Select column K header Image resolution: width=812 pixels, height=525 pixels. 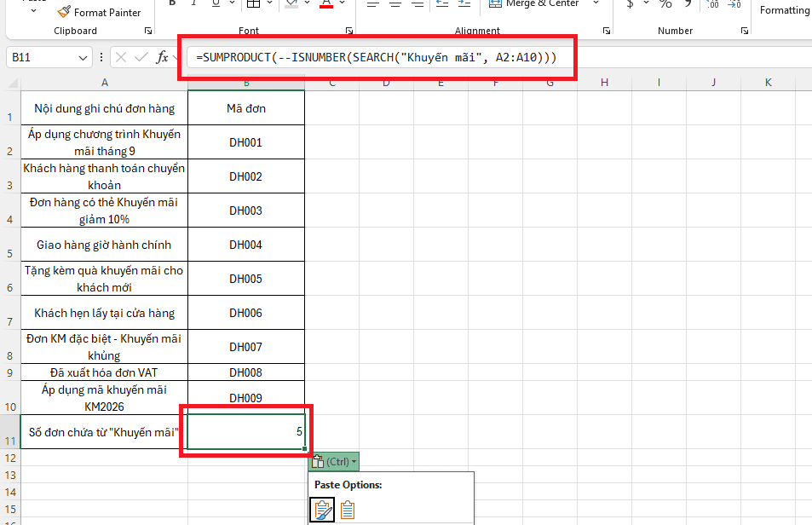768,83
